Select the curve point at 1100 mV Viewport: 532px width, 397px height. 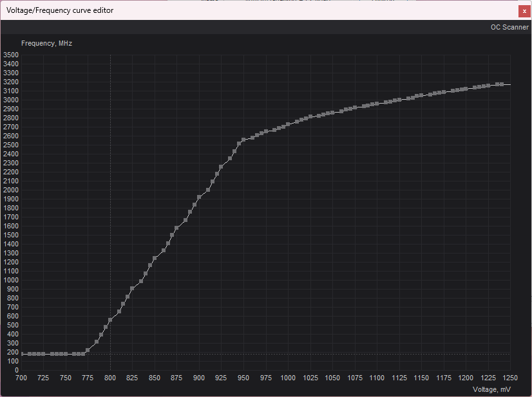coord(377,103)
